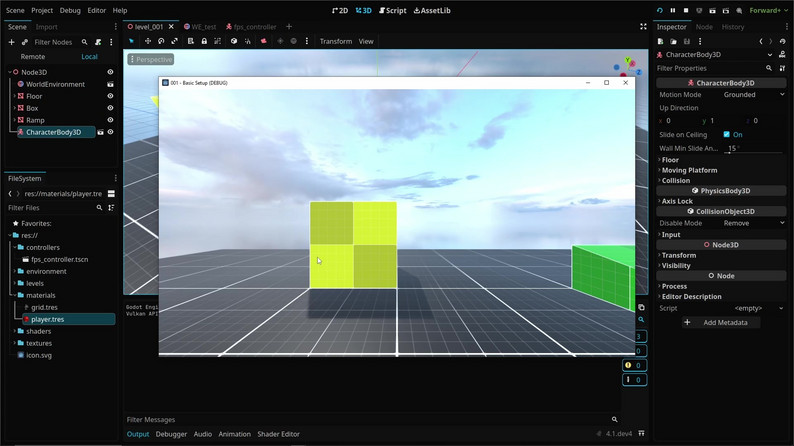Open the Disable Mode dropdown
The width and height of the screenshot is (794, 446).
pos(753,223)
